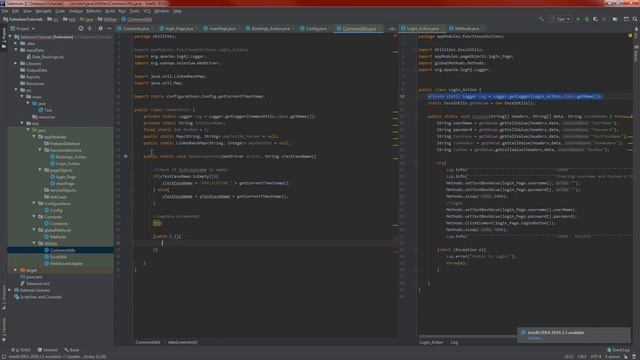Click Login_Action breadcrumb under right editor
Image resolution: width=640 pixels, height=360 pixels.
click(431, 342)
